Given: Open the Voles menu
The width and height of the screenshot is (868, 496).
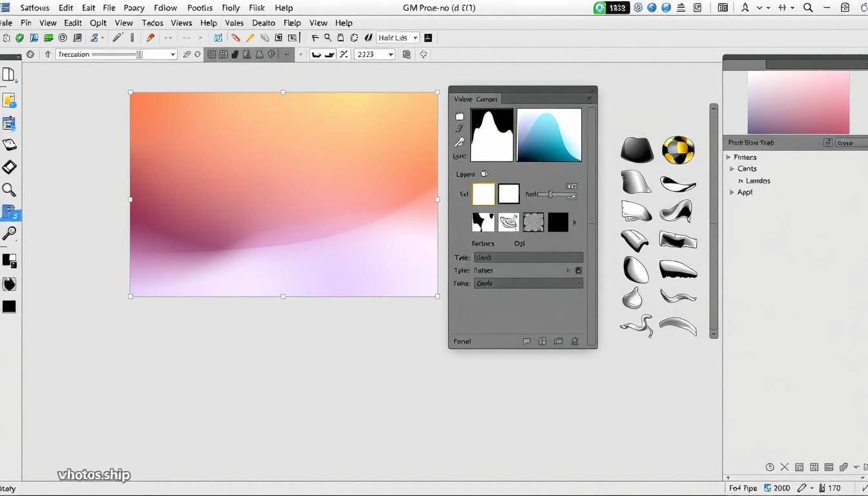Looking at the screenshot, I should tap(234, 23).
